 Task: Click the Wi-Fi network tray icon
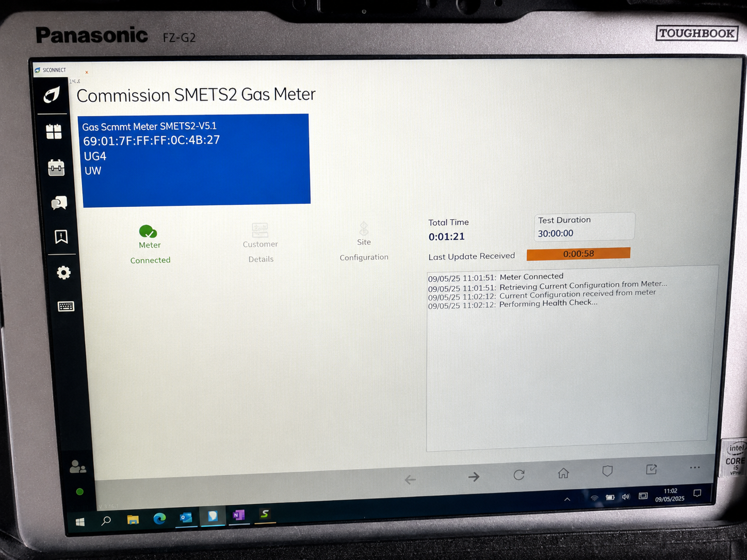[594, 498]
